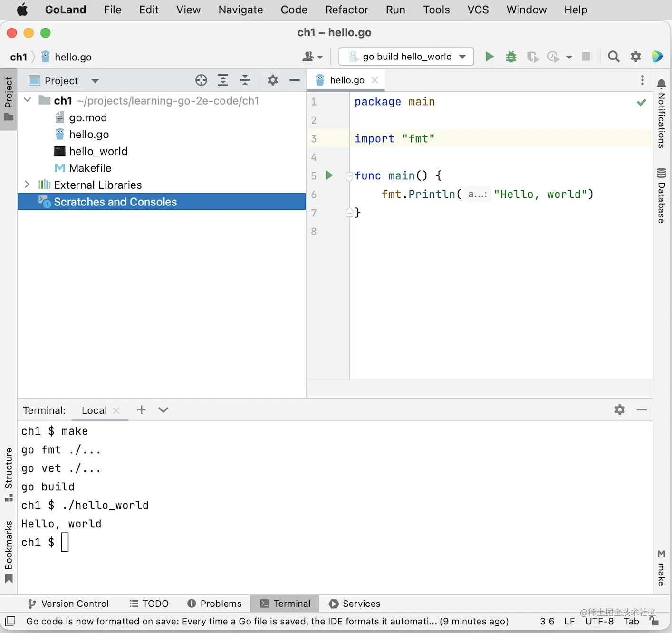Toggle the Database sidebar panel
Image resolution: width=672 pixels, height=633 pixels.
click(x=661, y=195)
